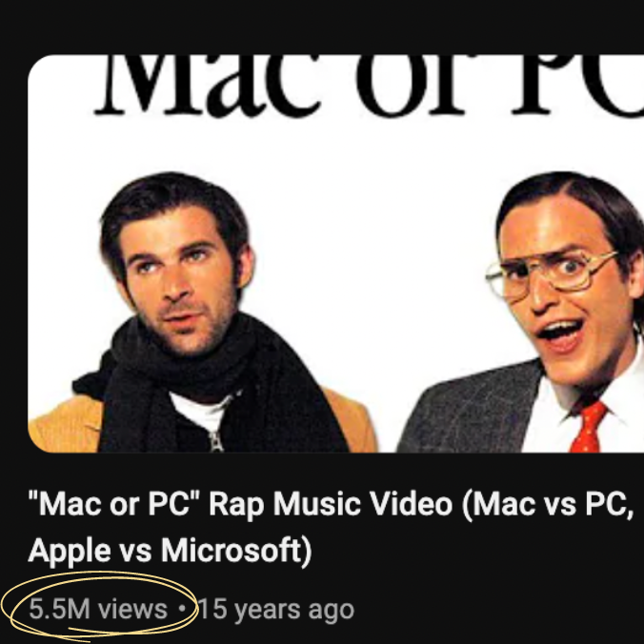Open the "Mac or PC" video thumbnail
The height and width of the screenshot is (644, 644).
[x=335, y=253]
